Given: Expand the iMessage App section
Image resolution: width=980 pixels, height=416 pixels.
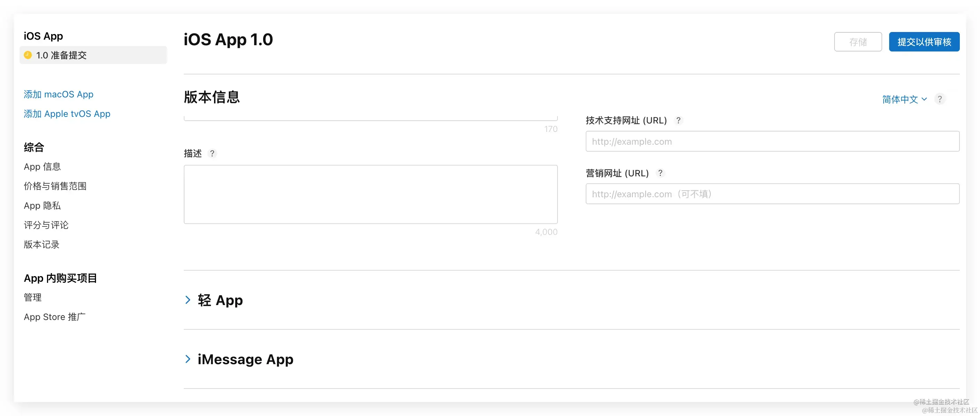Looking at the screenshot, I should (x=188, y=359).
